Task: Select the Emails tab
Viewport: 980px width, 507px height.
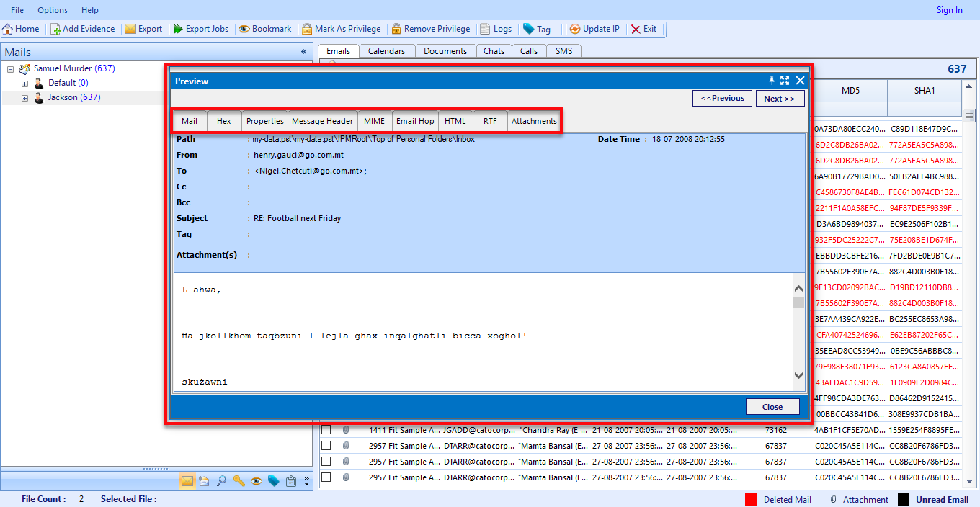Action: (x=338, y=51)
